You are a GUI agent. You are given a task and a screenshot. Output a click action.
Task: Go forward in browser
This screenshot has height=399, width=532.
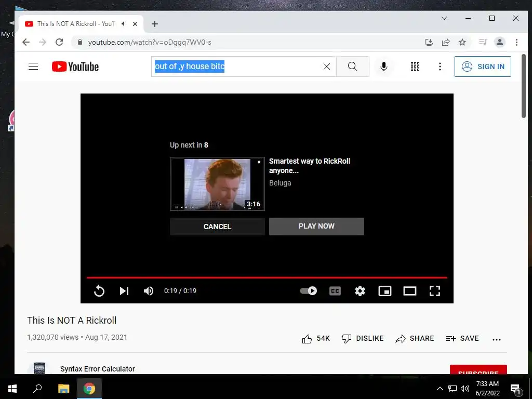pyautogui.click(x=43, y=42)
